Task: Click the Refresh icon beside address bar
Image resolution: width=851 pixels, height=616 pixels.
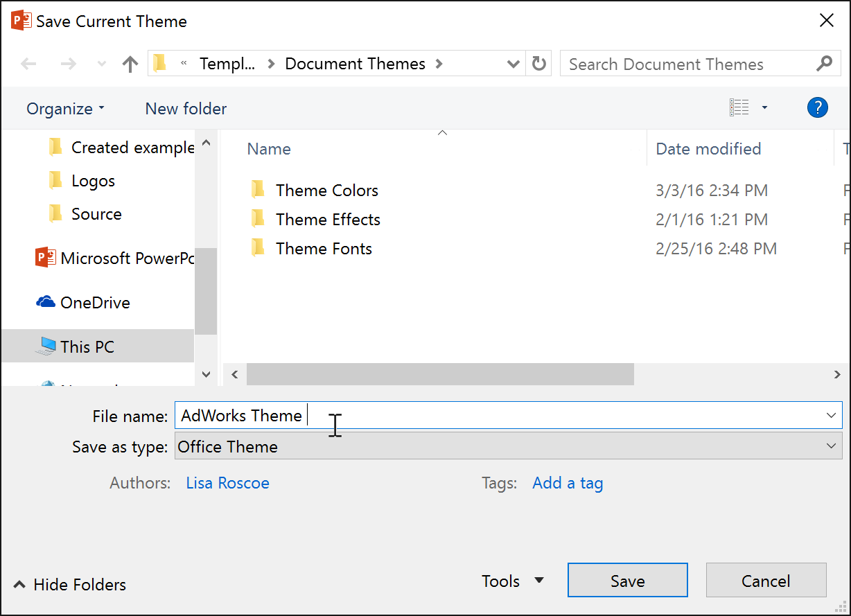Action: point(538,64)
